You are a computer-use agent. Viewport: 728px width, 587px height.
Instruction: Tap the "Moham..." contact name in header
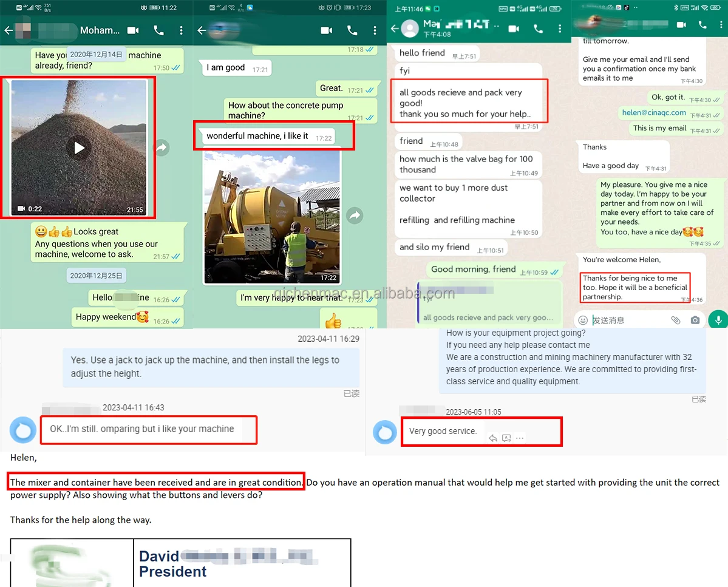(100, 30)
